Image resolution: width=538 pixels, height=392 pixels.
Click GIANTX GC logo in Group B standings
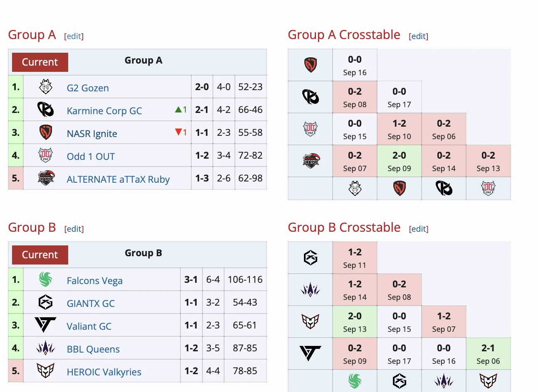[45, 302]
